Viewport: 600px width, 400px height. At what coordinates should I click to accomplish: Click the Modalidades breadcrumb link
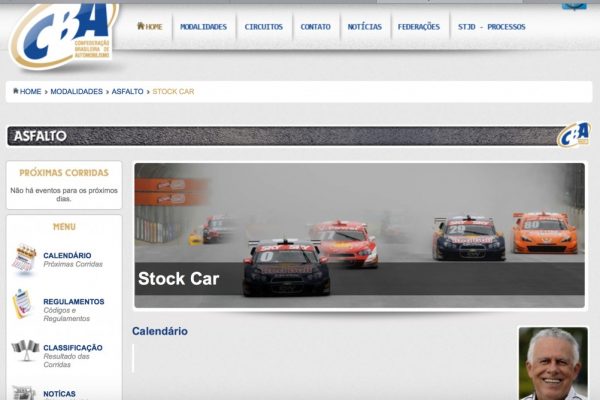(76, 91)
